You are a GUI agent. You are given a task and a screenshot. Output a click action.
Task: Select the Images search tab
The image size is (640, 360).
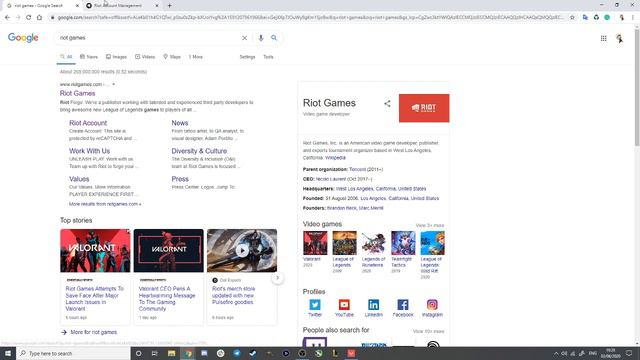(x=116, y=57)
